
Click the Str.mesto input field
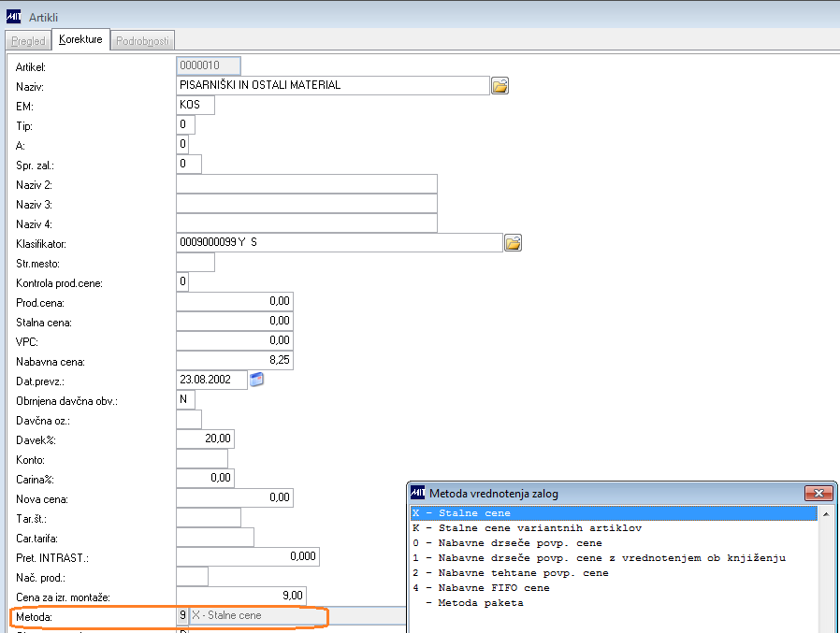196,262
